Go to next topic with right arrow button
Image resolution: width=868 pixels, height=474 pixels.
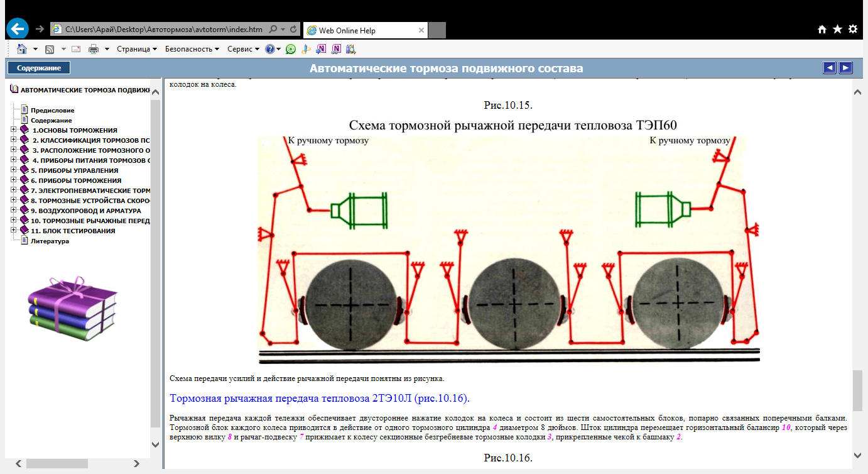tap(846, 68)
